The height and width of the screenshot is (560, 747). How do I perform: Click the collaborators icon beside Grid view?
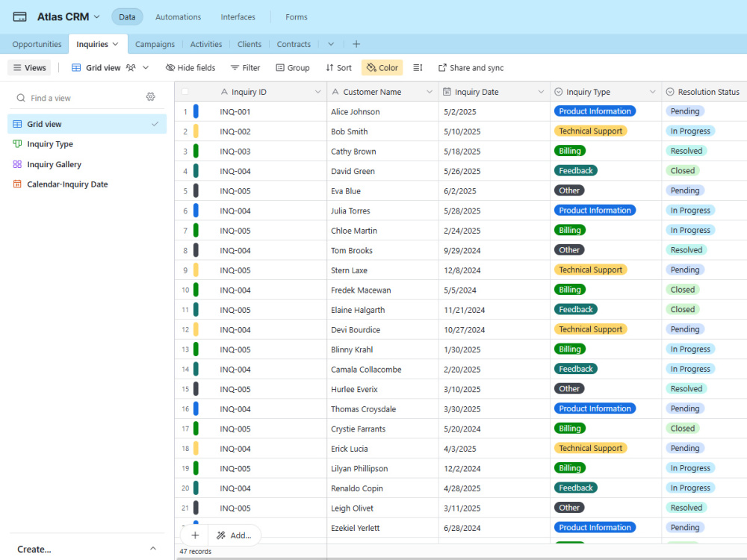coord(131,68)
